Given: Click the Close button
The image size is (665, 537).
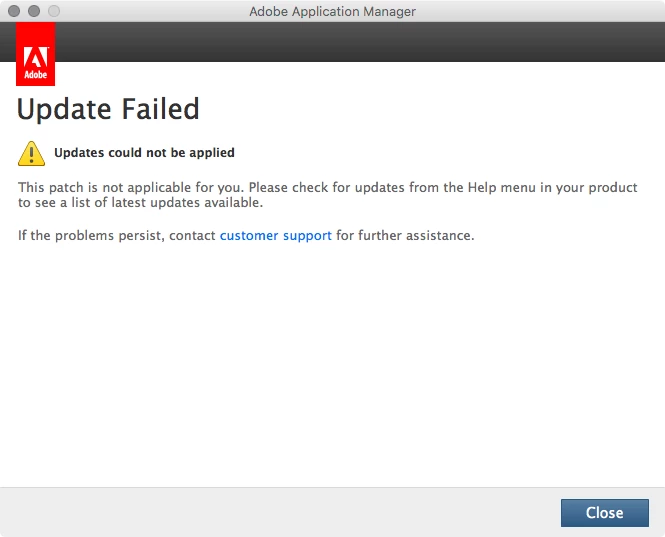Looking at the screenshot, I should (x=604, y=512).
